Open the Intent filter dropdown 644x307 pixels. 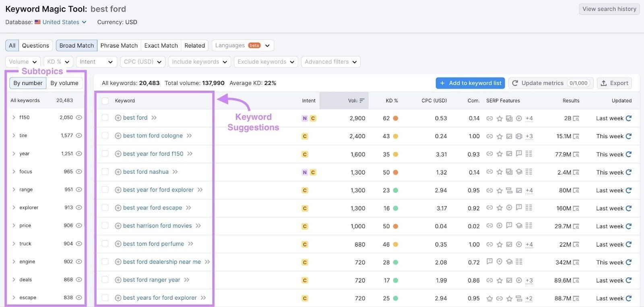click(x=97, y=62)
